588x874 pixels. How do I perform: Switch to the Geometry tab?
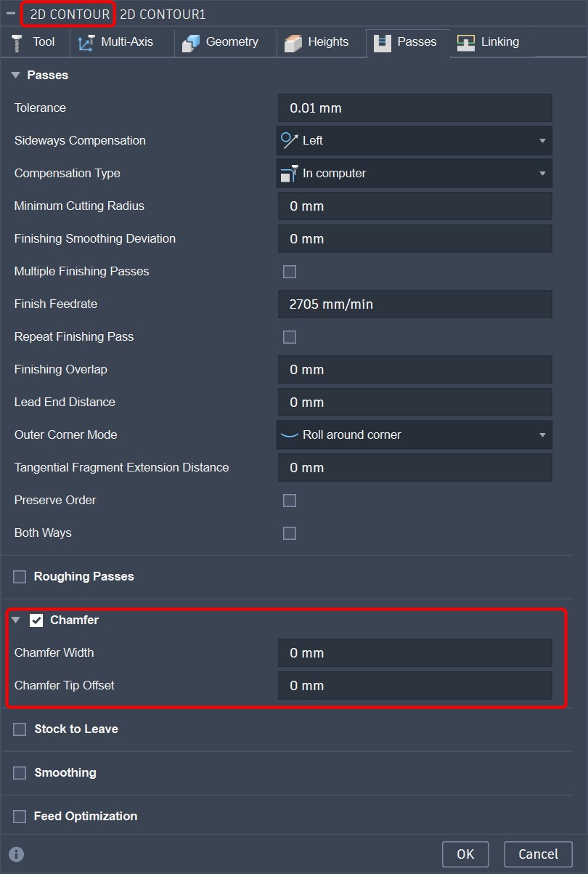[225, 42]
